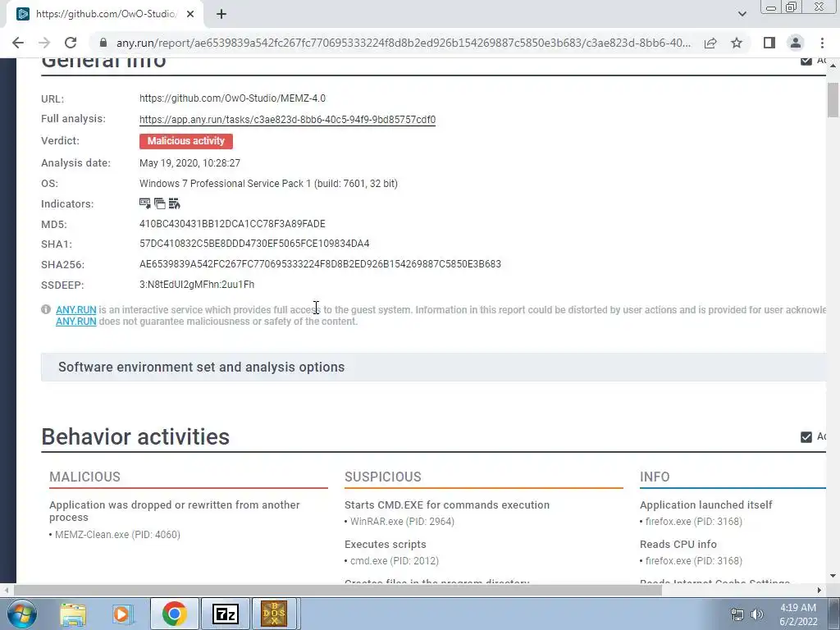
Task: Click the vertical scrollbar down arrow
Action: click(x=833, y=577)
